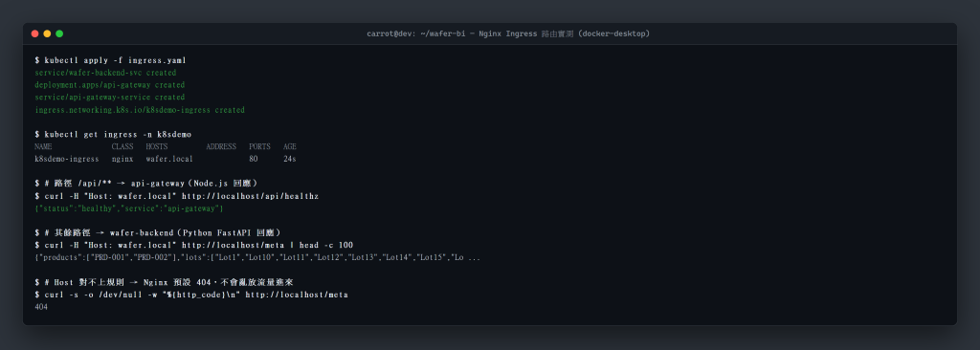Click the ADDRESS column header

(x=221, y=147)
